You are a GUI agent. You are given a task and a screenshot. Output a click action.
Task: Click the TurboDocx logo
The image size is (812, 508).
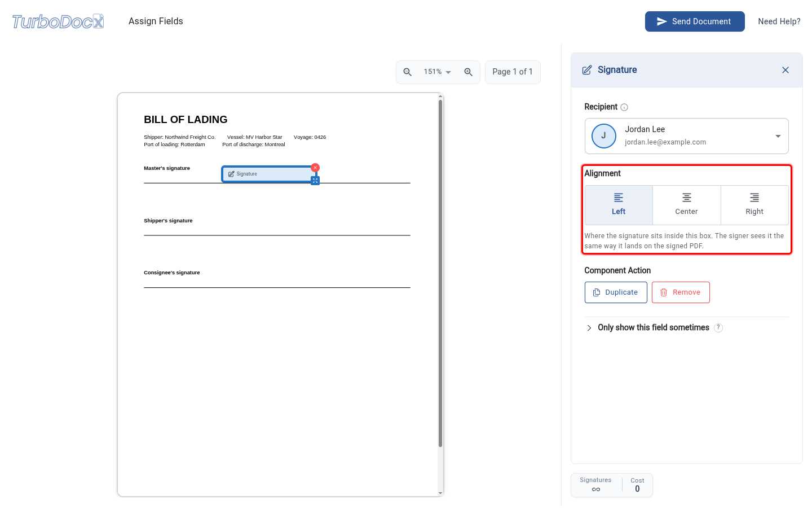(58, 21)
